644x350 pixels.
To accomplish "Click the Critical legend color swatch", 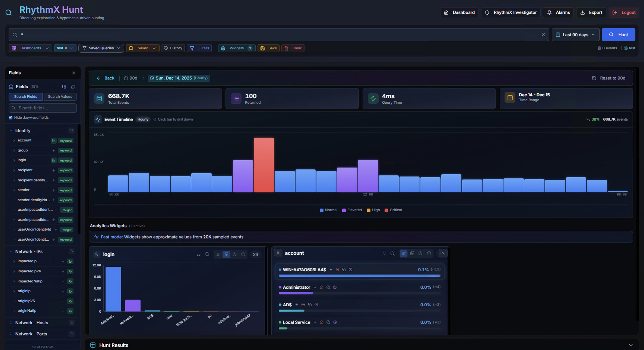I will click(x=386, y=210).
